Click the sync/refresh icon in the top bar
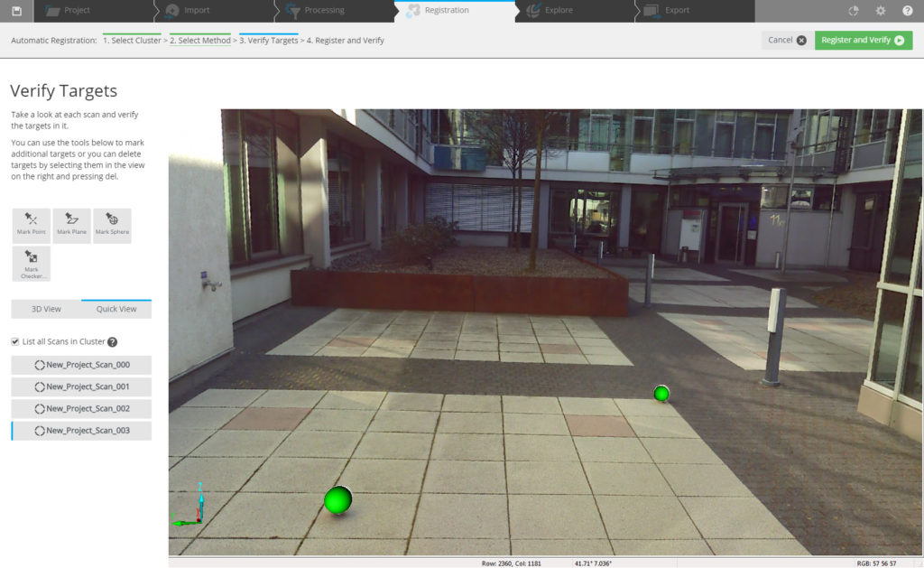The width and height of the screenshot is (924, 568). click(x=852, y=10)
